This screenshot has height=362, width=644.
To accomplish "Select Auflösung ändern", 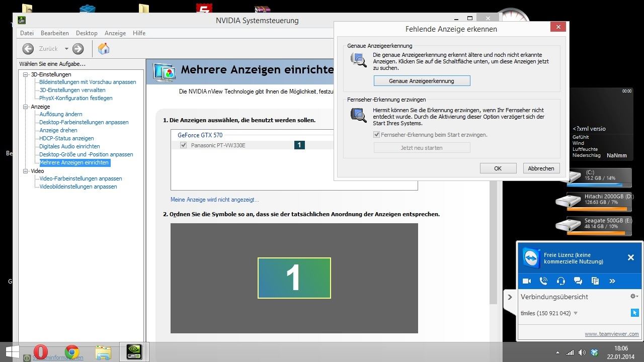I will [x=61, y=114].
